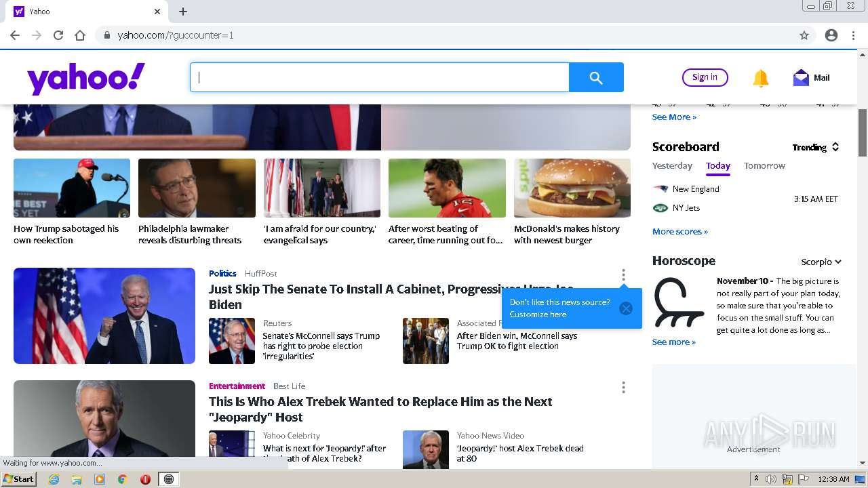Open Chrome's three-dot menu
This screenshot has height=488, width=868.
853,35
